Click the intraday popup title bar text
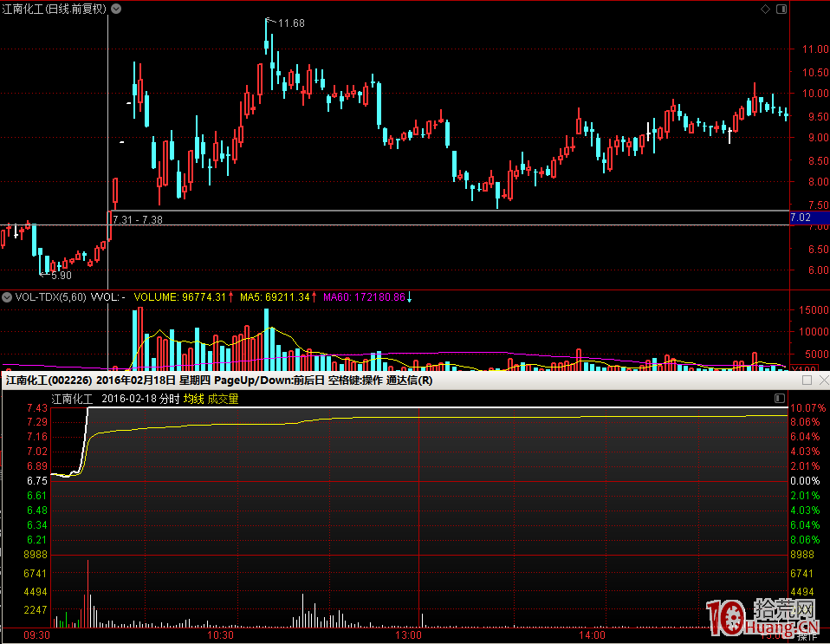This screenshot has width=830, height=644. point(219,381)
